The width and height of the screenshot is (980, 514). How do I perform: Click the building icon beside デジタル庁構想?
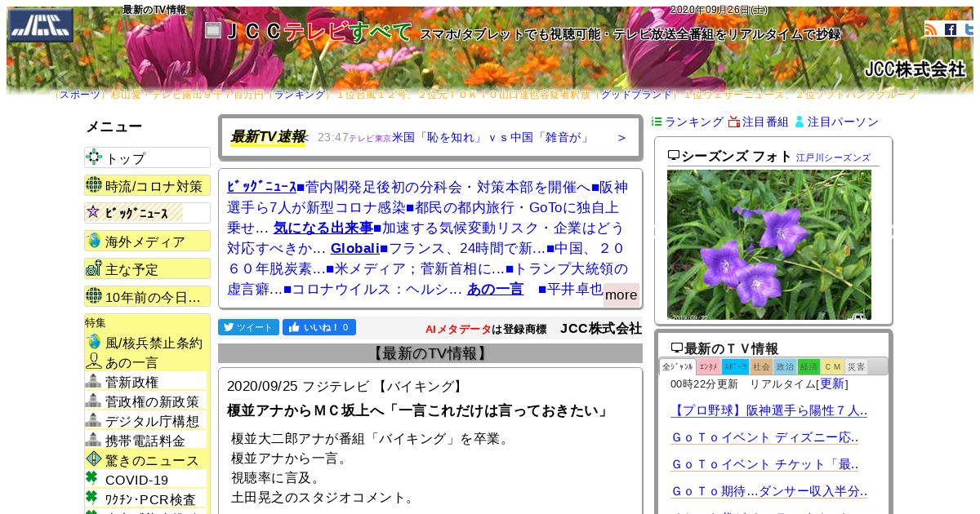[93, 420]
